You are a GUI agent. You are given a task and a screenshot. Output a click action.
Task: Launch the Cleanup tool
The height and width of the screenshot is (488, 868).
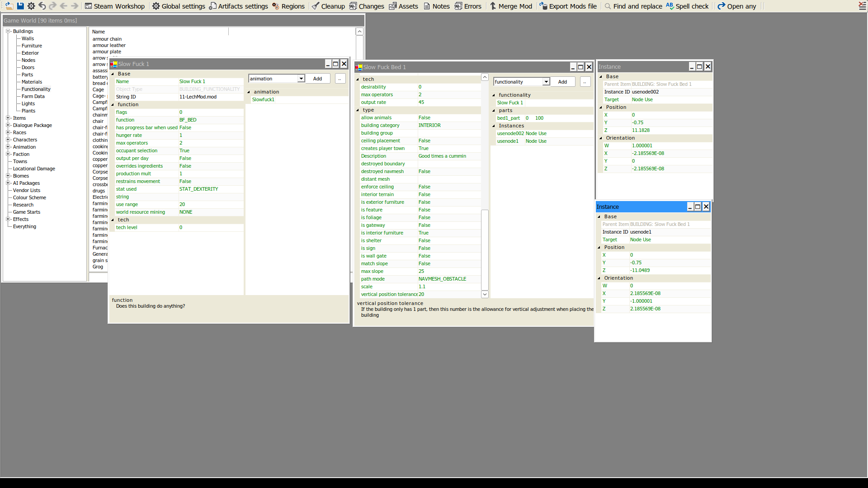tap(328, 6)
